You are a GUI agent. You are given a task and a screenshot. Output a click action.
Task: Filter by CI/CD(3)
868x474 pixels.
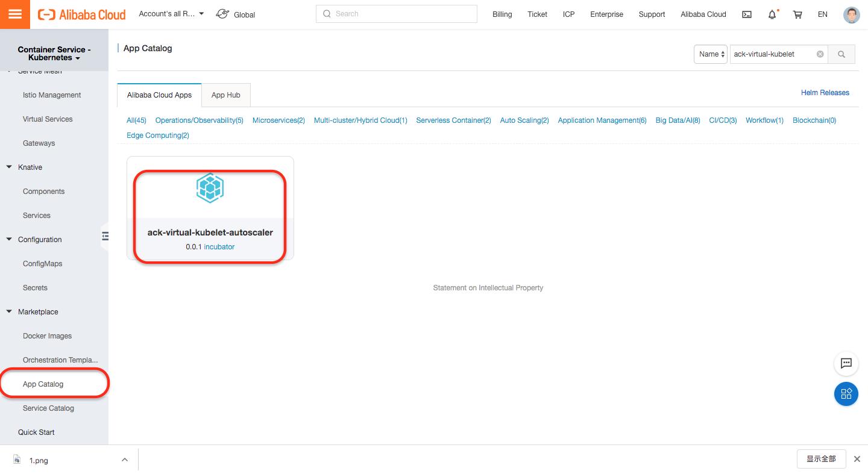coord(723,120)
